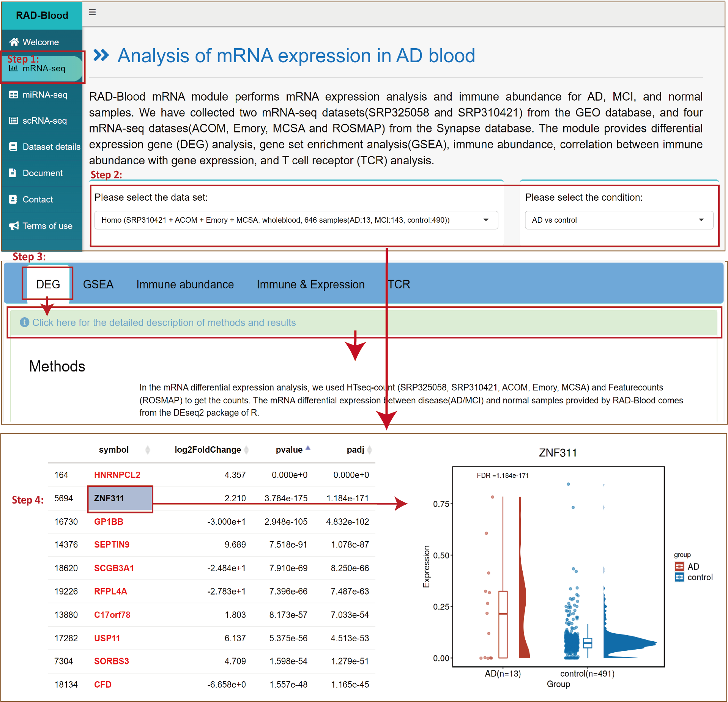Click the Methods heading
This screenshot has width=728, height=702.
click(57, 366)
